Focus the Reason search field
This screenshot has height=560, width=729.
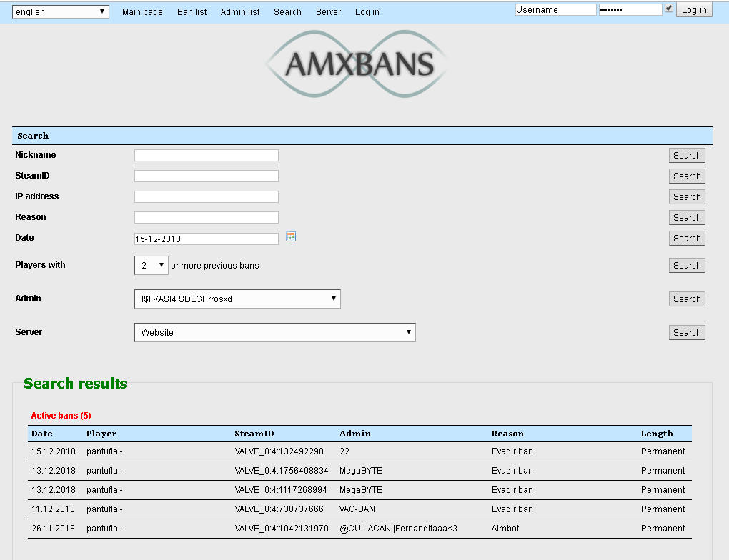click(207, 217)
